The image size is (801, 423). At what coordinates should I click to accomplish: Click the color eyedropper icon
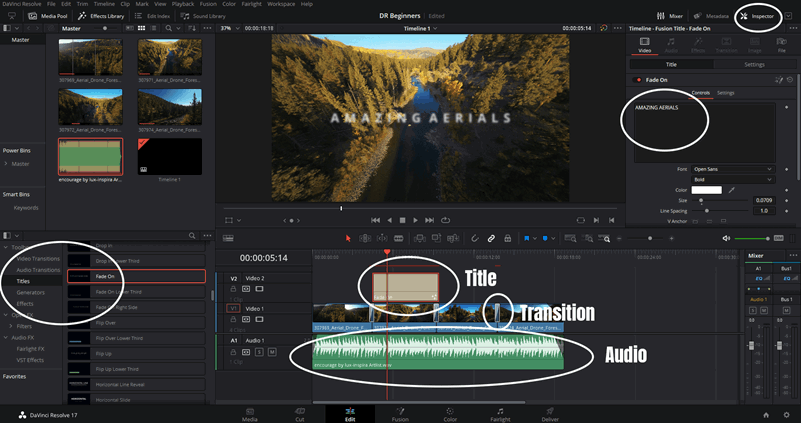731,189
